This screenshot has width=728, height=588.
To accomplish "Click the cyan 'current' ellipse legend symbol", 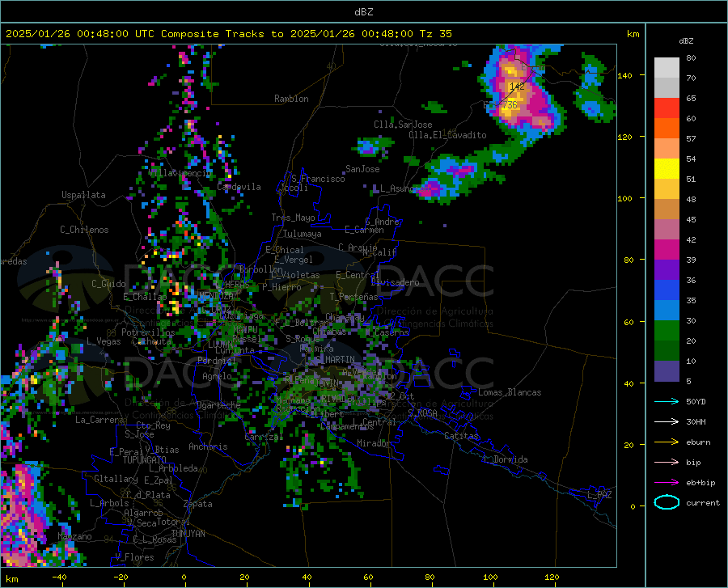I will coord(667,502).
